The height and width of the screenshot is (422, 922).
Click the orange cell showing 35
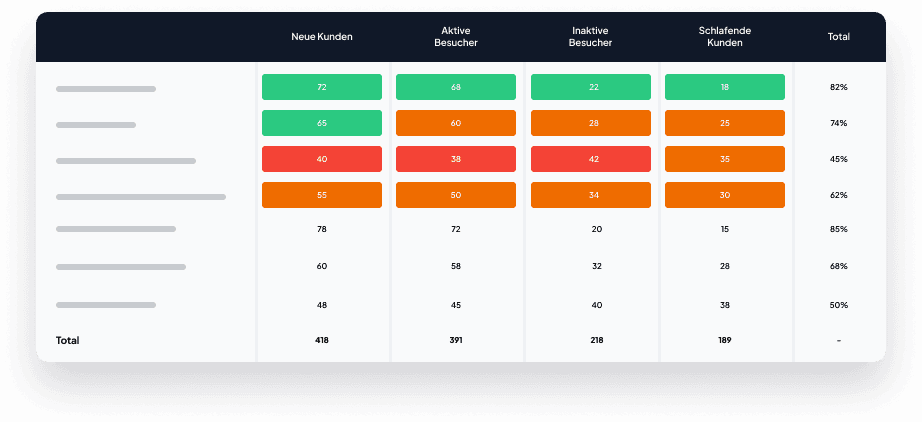[x=724, y=159]
